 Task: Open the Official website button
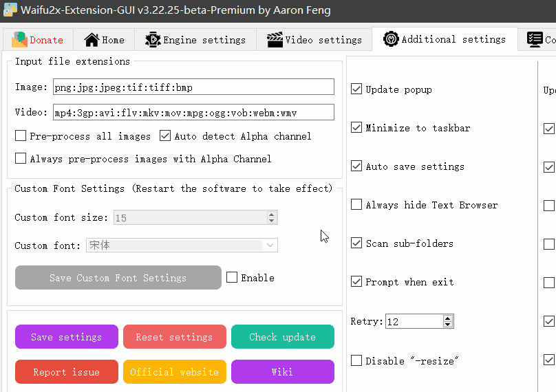pyautogui.click(x=175, y=372)
